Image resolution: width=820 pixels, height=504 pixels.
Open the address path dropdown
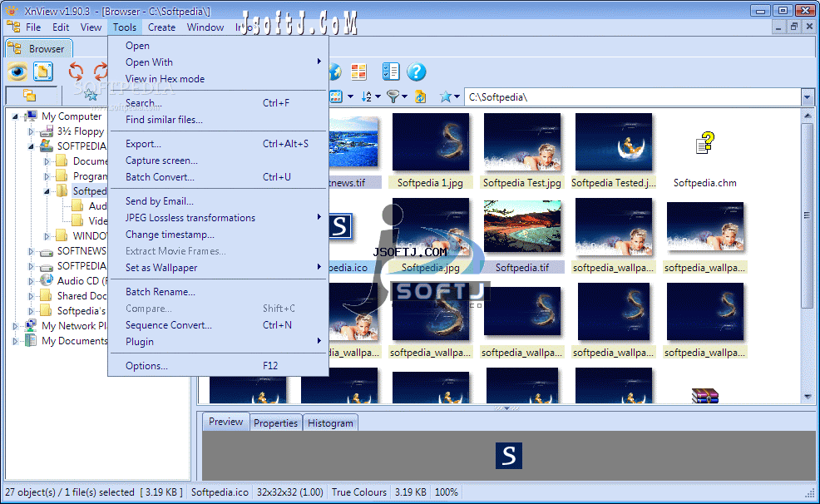point(807,96)
